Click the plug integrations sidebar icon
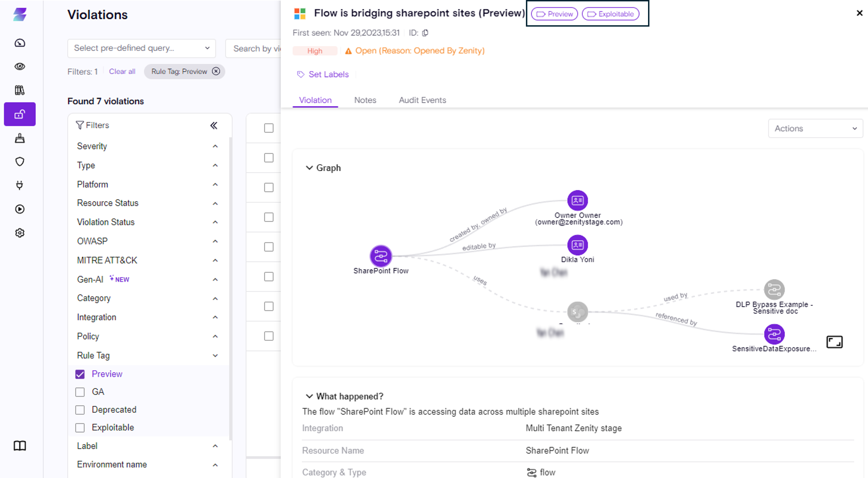This screenshot has height=478, width=868. point(20,185)
